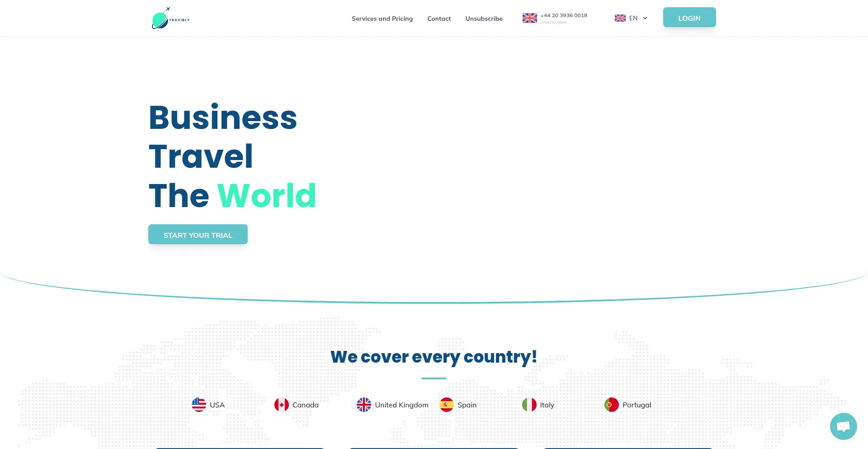Open Services and Pricing page
This screenshot has height=449, width=868.
pyautogui.click(x=382, y=19)
